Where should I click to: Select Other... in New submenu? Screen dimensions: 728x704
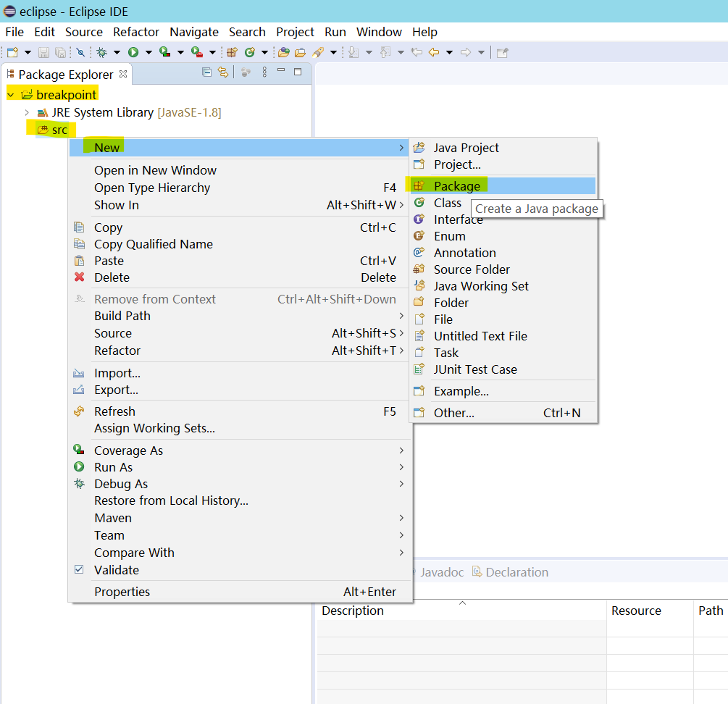(503, 413)
